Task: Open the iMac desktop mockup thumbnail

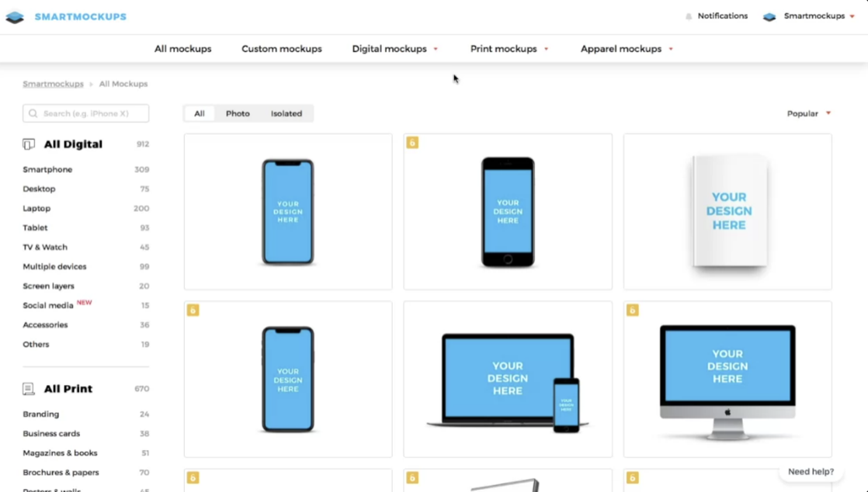Action: pos(727,379)
